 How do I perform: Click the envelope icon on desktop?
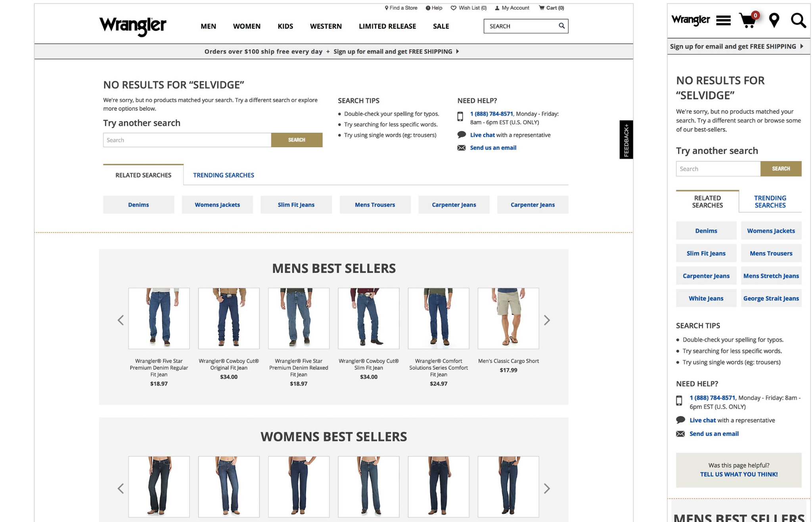tap(461, 148)
